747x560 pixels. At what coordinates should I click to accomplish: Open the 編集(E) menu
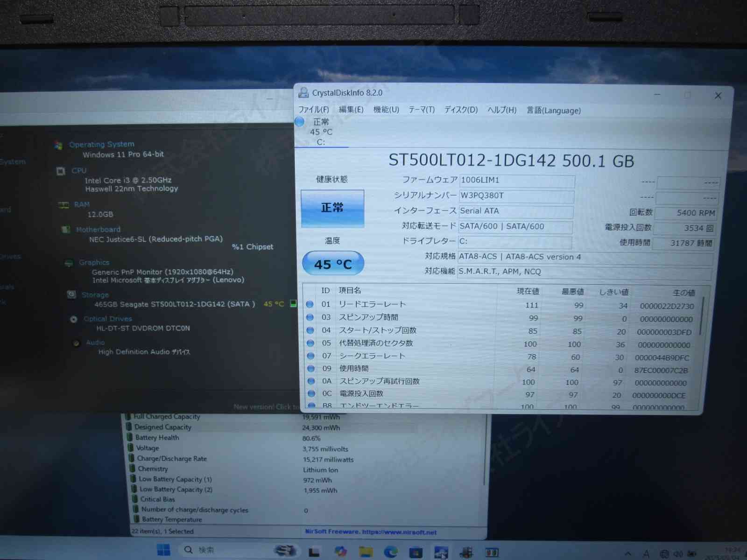(351, 110)
